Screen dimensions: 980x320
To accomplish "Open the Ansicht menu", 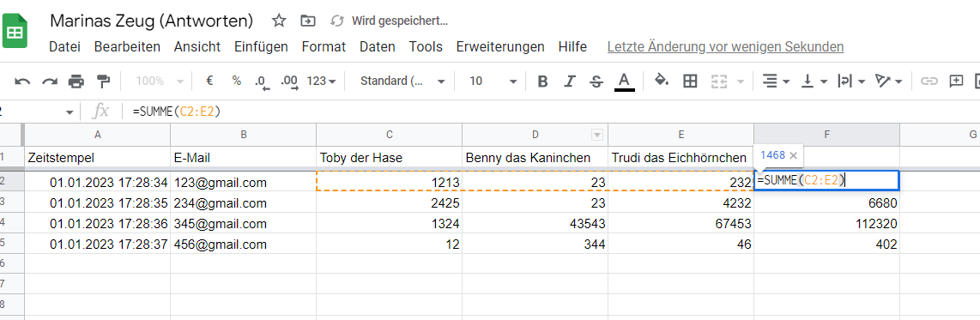I will [x=197, y=47].
